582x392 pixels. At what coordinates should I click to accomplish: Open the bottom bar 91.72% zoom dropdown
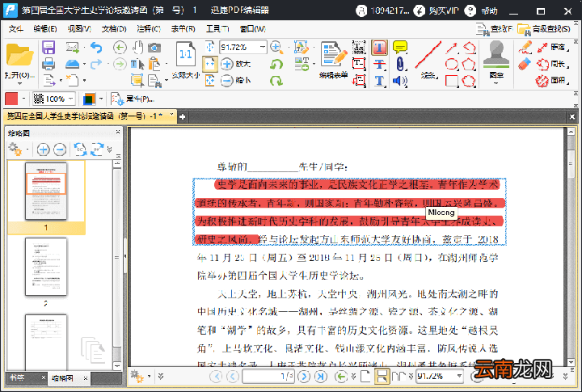tap(459, 376)
